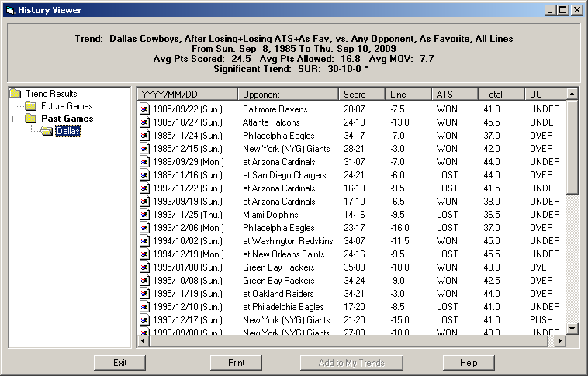Select the row icon for 1985/11/24

pyautogui.click(x=145, y=136)
